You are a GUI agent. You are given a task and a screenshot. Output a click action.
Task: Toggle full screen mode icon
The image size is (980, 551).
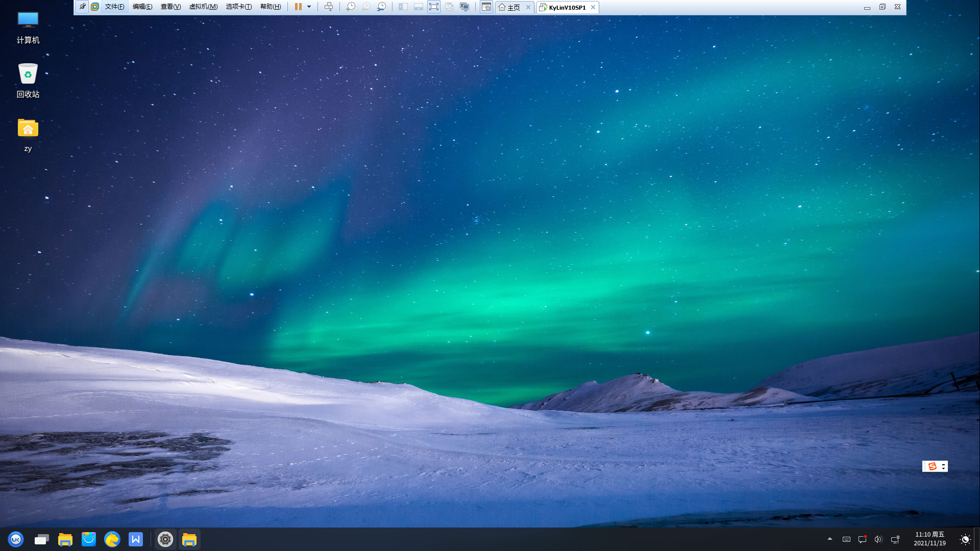[433, 7]
